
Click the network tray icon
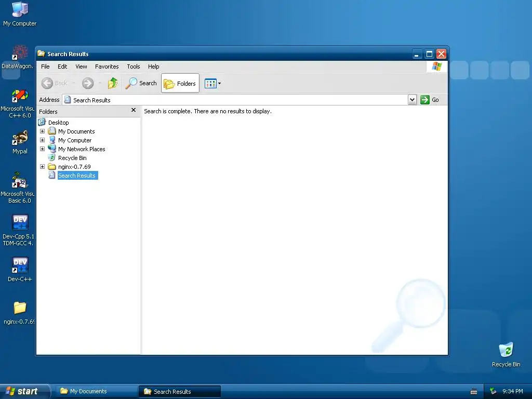(493, 392)
